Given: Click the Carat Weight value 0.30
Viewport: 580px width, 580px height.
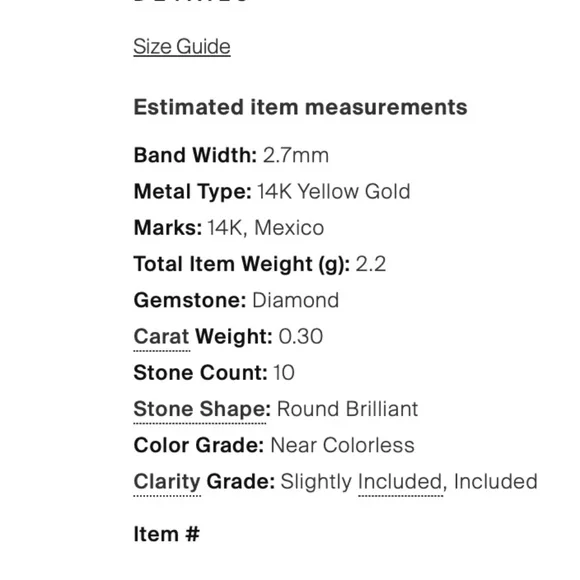Looking at the screenshot, I should point(300,336).
